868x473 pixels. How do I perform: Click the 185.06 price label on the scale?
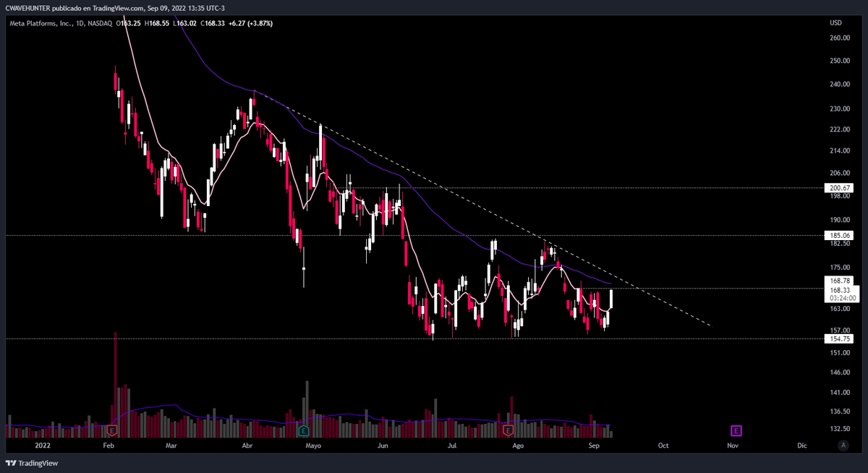[x=839, y=235]
